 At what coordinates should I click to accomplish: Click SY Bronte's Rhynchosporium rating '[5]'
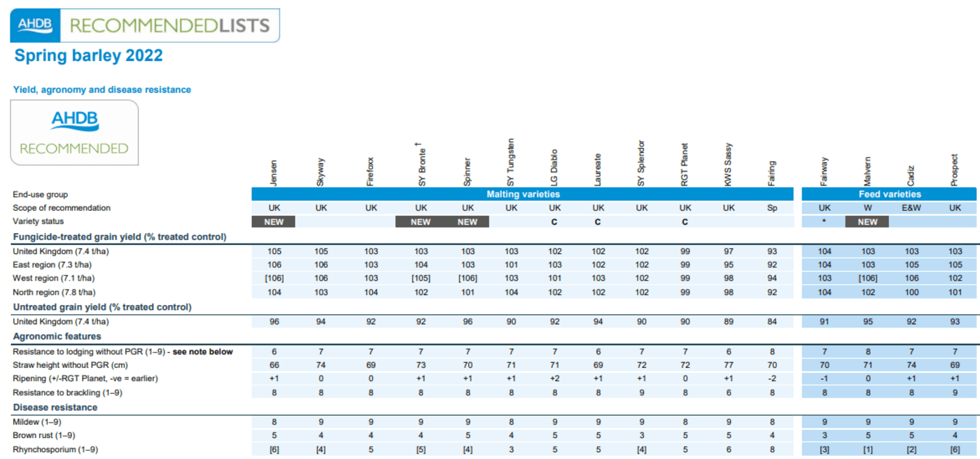tap(421, 449)
